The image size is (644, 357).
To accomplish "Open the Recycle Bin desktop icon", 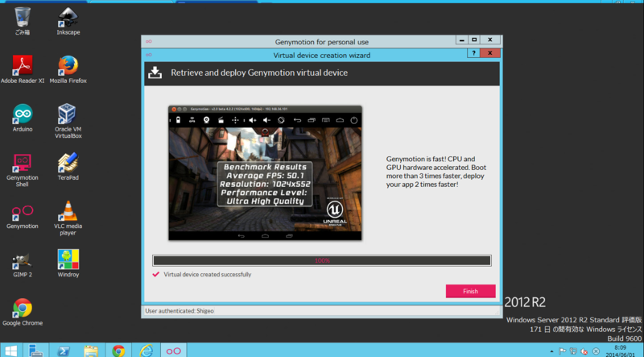I will point(23,22).
